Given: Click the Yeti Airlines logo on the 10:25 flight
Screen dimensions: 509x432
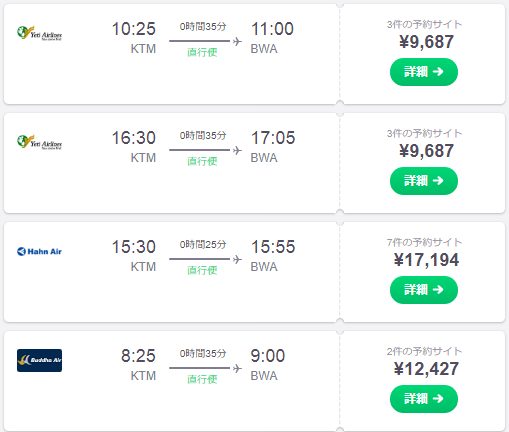Looking at the screenshot, I should pyautogui.click(x=39, y=33).
